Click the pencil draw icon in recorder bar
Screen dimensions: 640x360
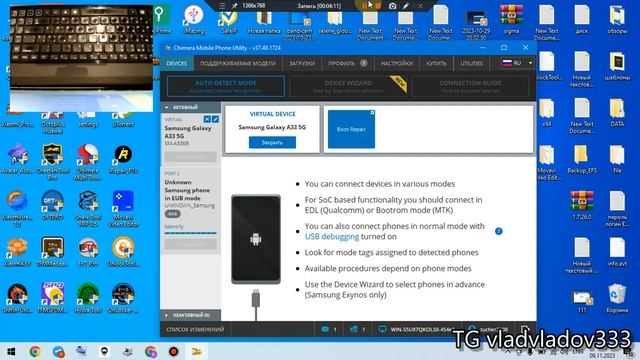click(406, 6)
